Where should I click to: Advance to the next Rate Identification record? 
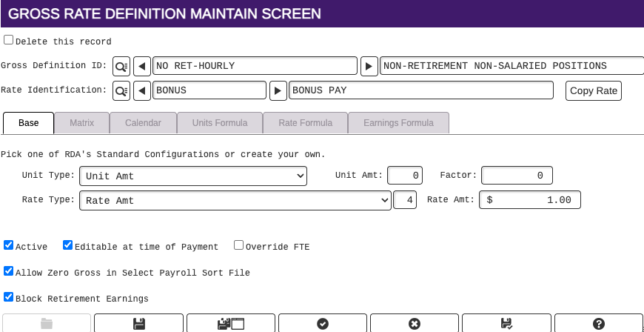click(x=278, y=90)
